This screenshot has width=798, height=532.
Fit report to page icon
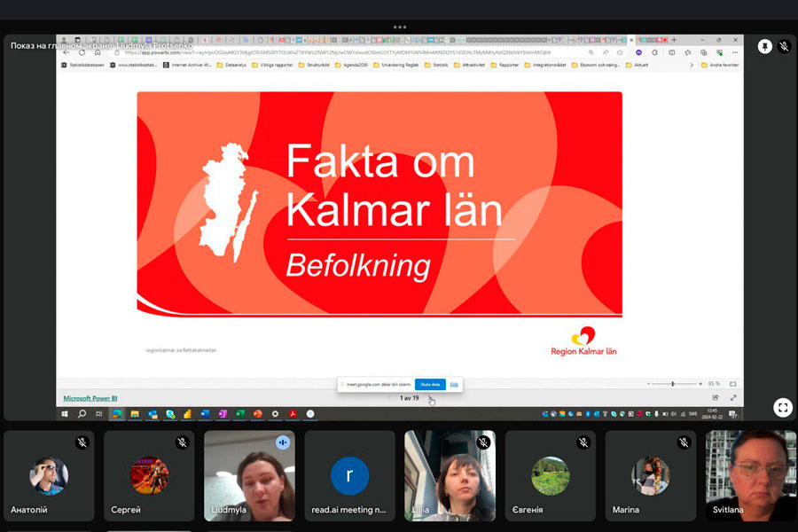point(733,384)
